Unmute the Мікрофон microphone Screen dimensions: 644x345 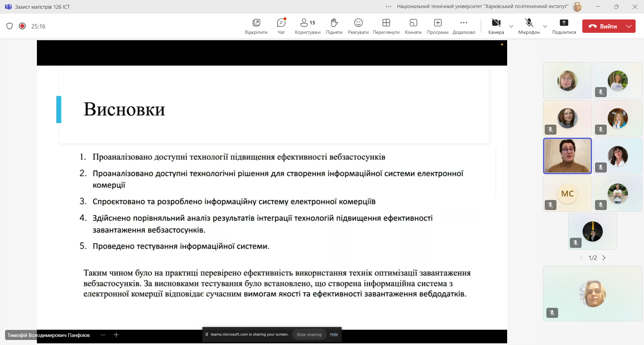tap(529, 26)
